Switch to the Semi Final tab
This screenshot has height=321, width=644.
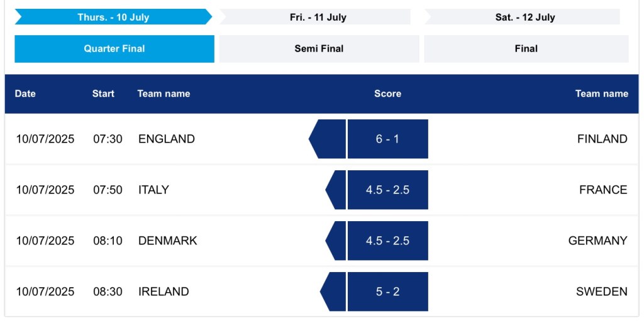click(x=319, y=48)
